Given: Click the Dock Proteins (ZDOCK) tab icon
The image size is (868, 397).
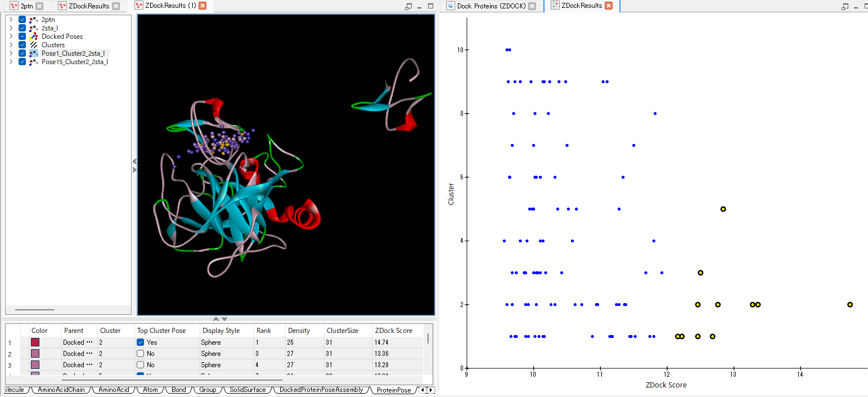Looking at the screenshot, I should click(x=450, y=6).
